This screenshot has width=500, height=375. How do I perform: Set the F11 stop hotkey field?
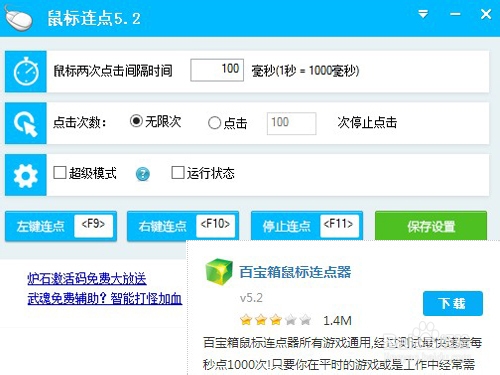coord(339,226)
